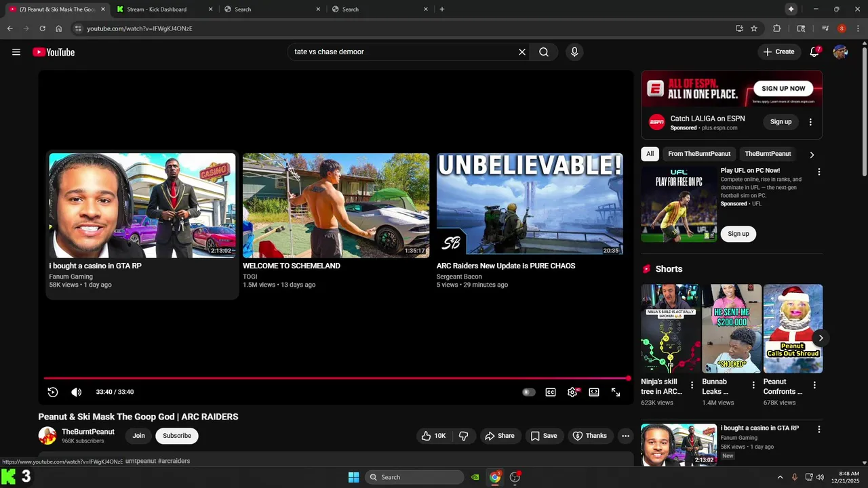The height and width of the screenshot is (488, 868).
Task: Bookmark this page with the star icon
Action: pos(754,28)
